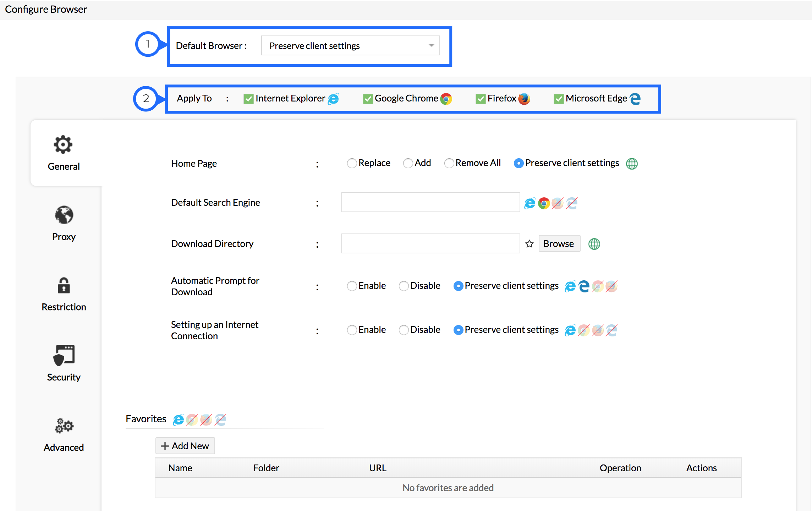This screenshot has width=812, height=511.
Task: Click the Browse button
Action: [x=559, y=244]
